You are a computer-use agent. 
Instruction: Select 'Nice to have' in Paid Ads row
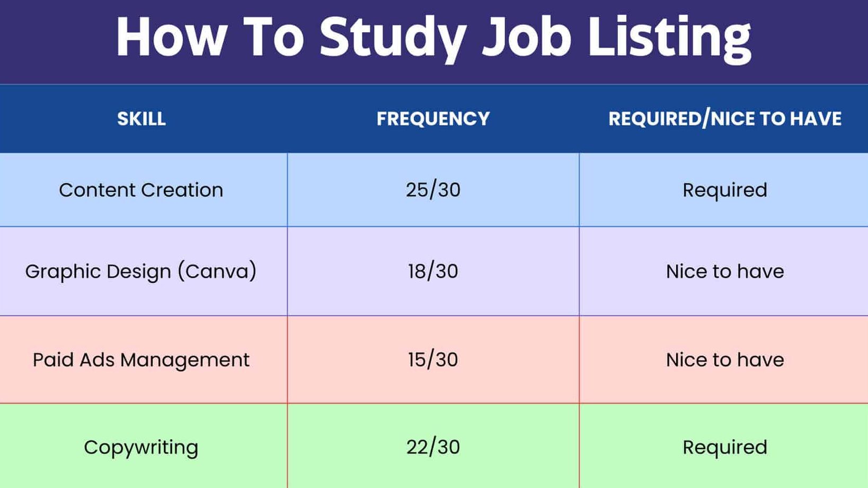724,360
